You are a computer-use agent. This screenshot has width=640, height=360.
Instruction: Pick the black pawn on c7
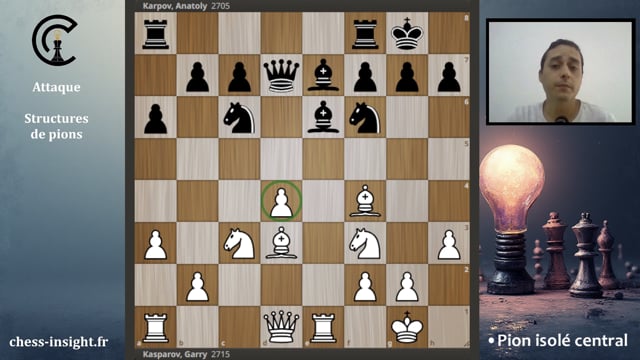pyautogui.click(x=239, y=77)
